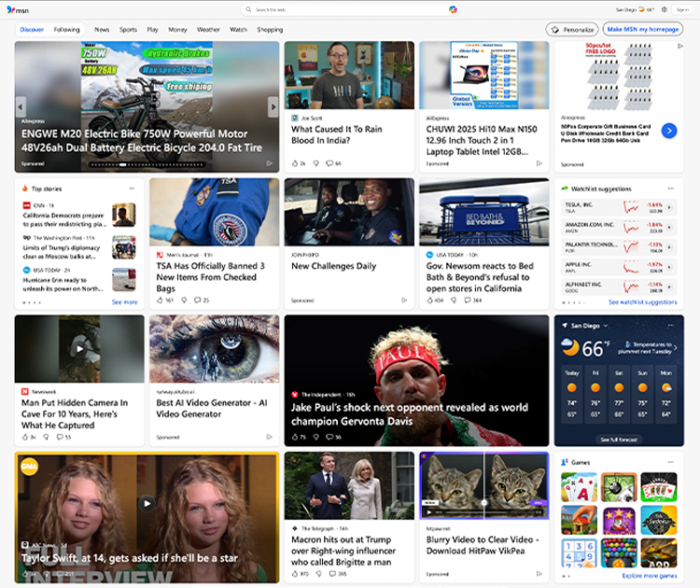Add Palantir Technologies to watchlist

pyautogui.click(x=669, y=247)
